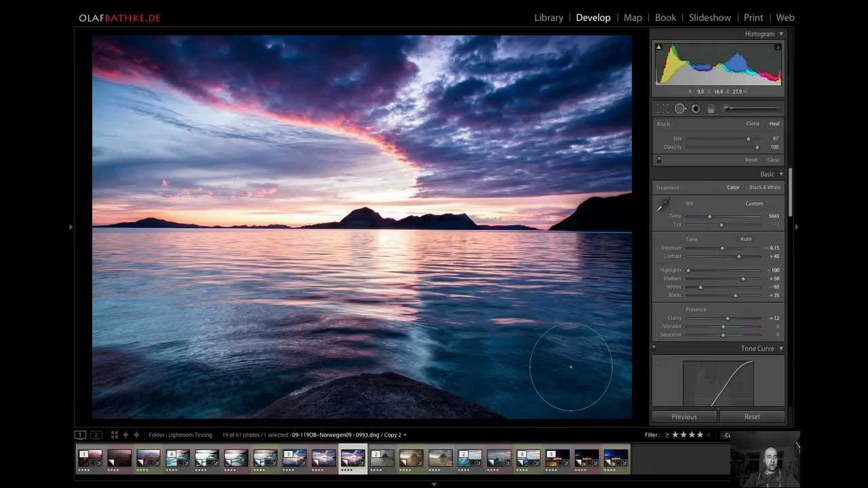868x488 pixels.
Task: Collapse the right panel with side arrow
Action: tap(797, 227)
